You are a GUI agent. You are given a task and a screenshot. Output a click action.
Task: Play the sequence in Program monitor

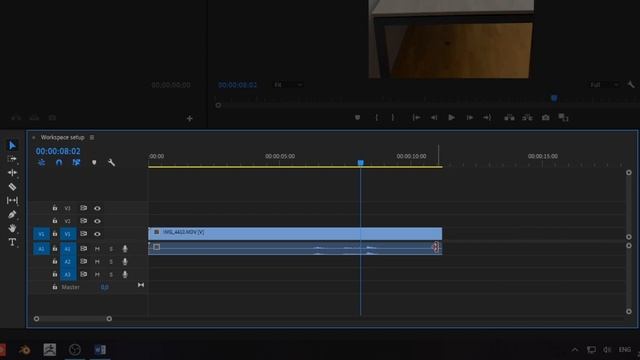[x=451, y=118]
